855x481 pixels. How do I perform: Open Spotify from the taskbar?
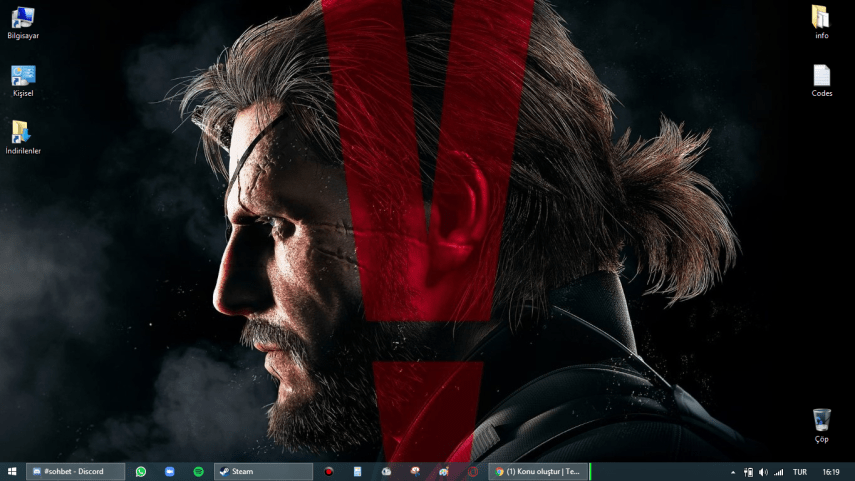tap(198, 472)
